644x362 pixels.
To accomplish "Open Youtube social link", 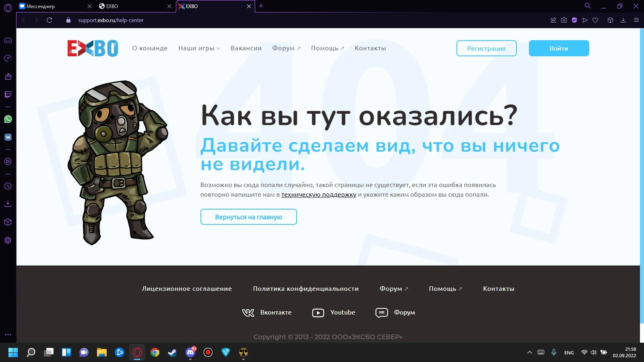I will click(x=334, y=313).
